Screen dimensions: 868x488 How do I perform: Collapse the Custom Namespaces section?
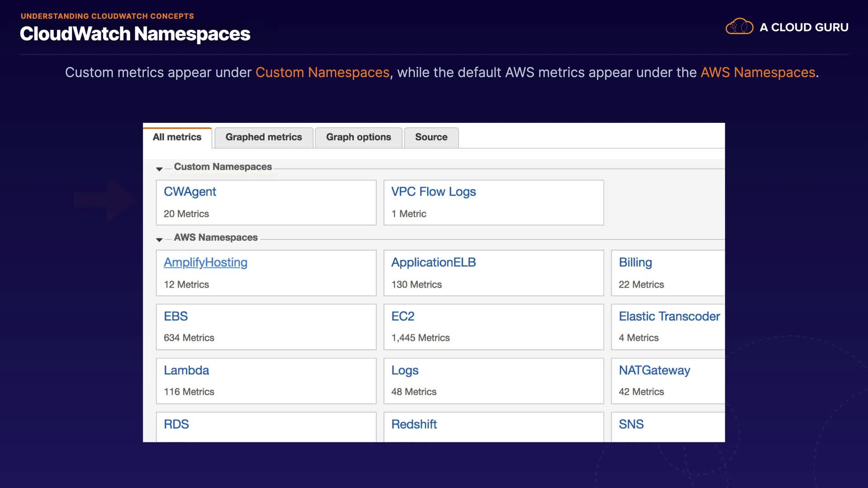coord(159,169)
